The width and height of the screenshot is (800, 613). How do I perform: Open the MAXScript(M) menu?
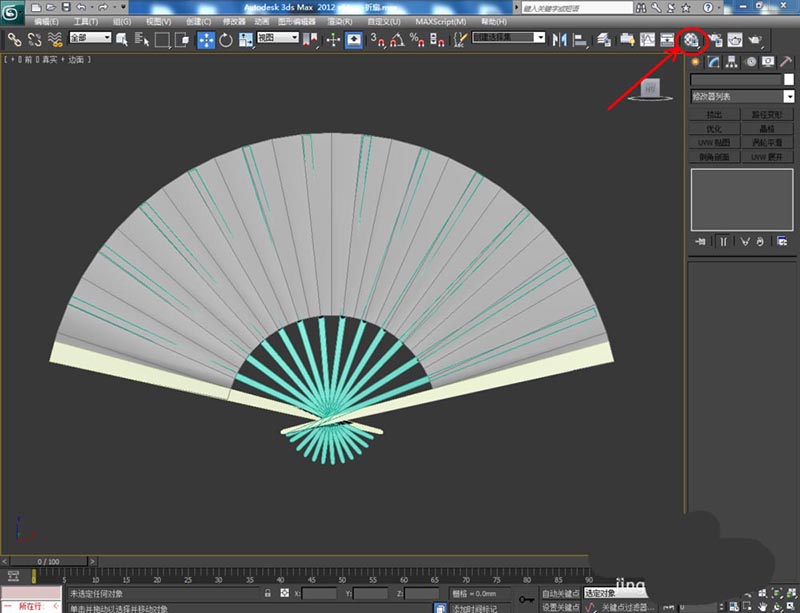pos(440,21)
